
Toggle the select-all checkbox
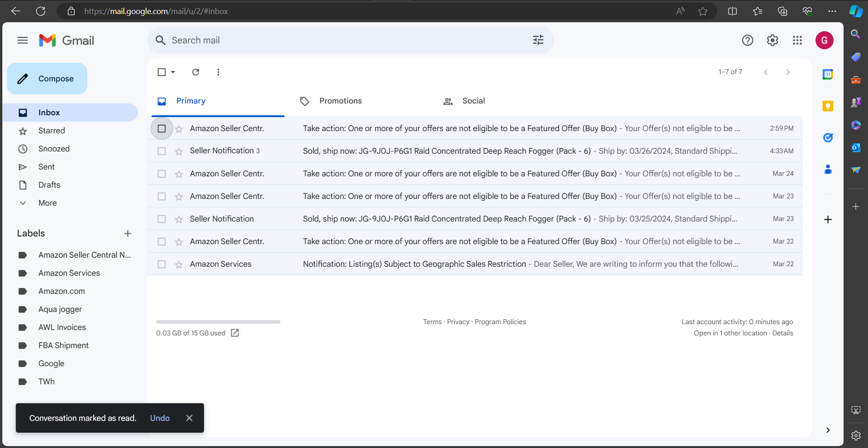[161, 72]
